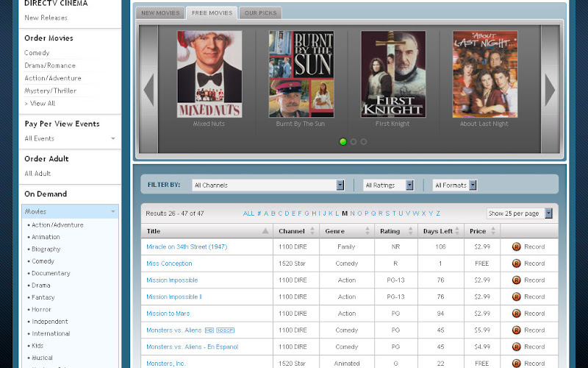Open Mission to Mars title link
The height and width of the screenshot is (368, 588).
coord(168,314)
